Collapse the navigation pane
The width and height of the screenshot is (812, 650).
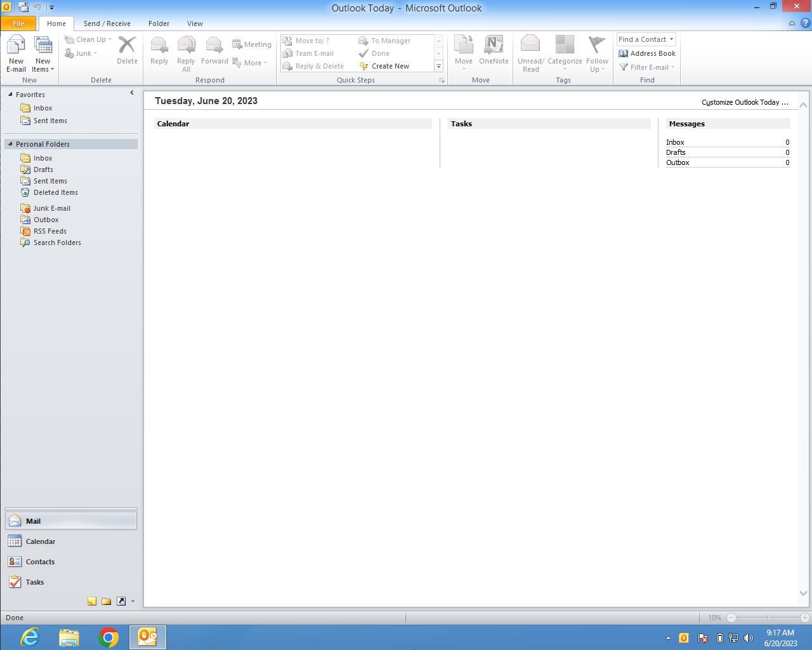coord(132,93)
